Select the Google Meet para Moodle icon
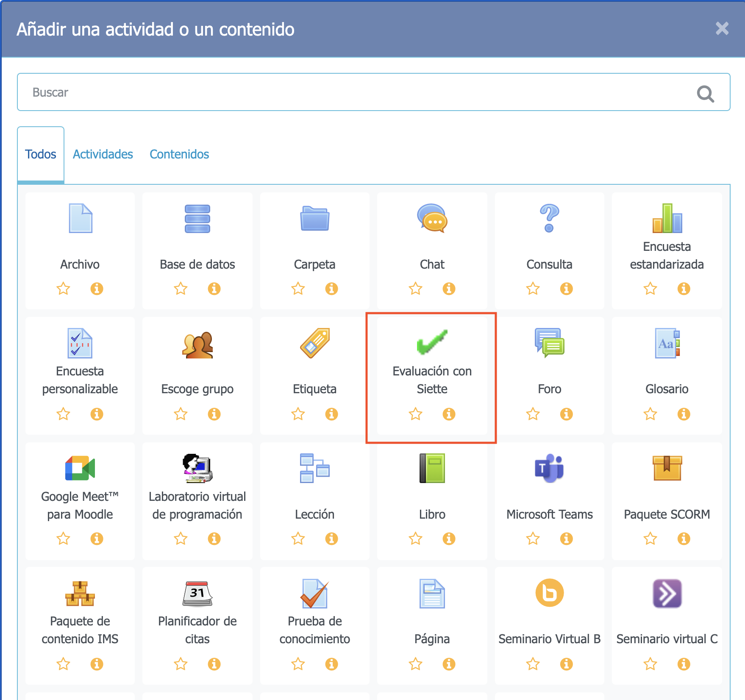The width and height of the screenshot is (745, 700). coord(80,468)
